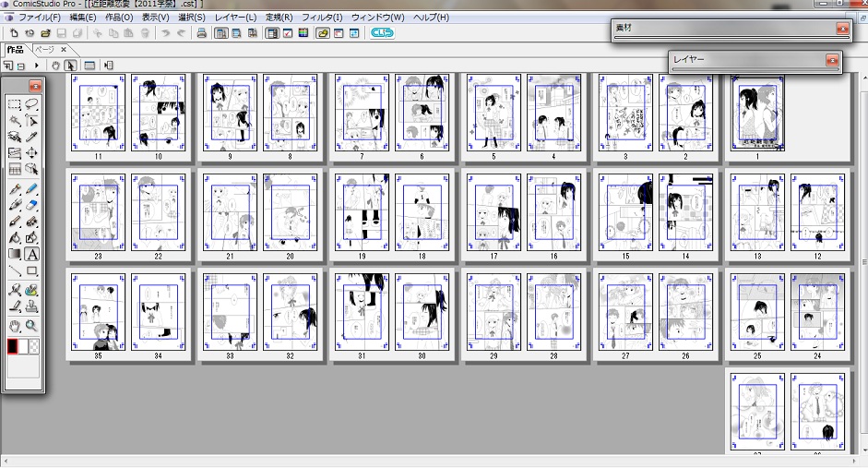Select the white color swatch
Screen dimensions: 868x468
coord(23,347)
